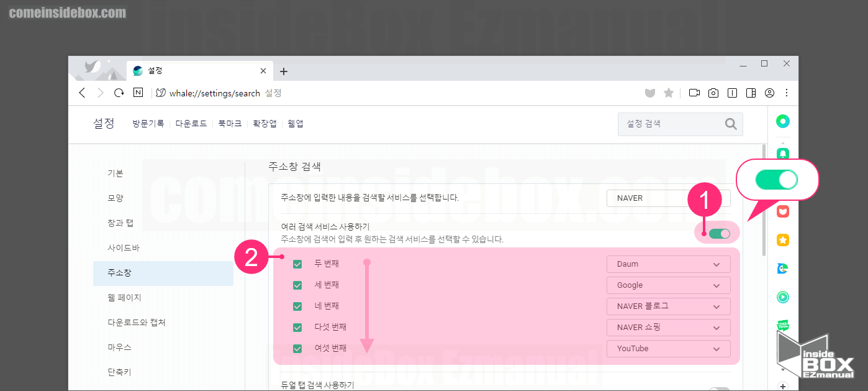Viewport: 868px width, 391px height.
Task: Open the three-dot browser menu
Action: (x=787, y=93)
